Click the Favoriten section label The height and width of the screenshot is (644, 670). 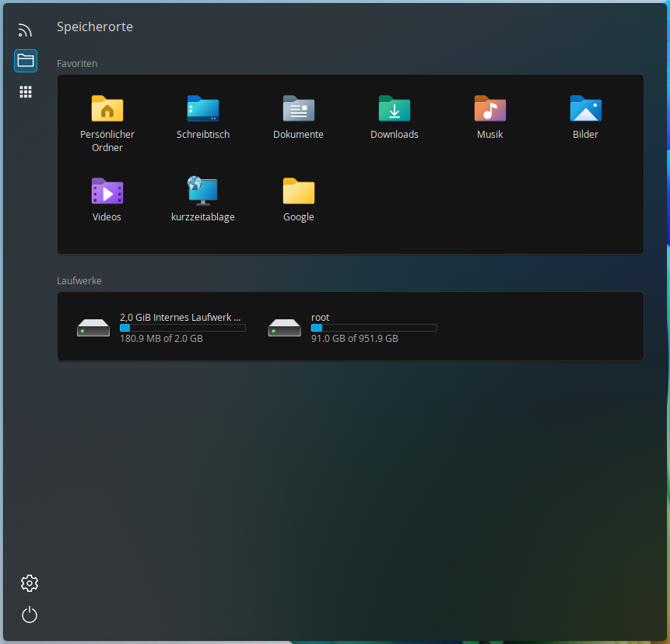coord(77,63)
